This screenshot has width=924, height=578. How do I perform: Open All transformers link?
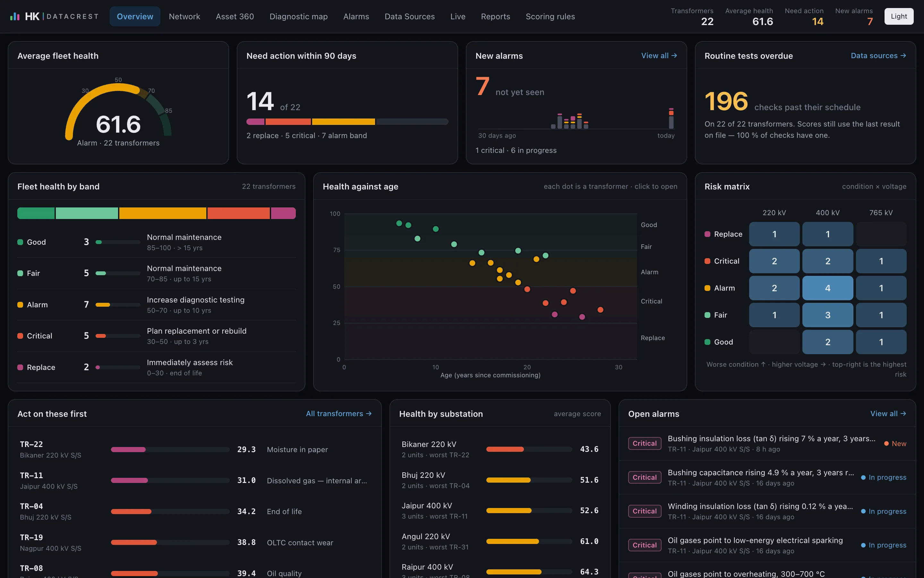pos(339,414)
